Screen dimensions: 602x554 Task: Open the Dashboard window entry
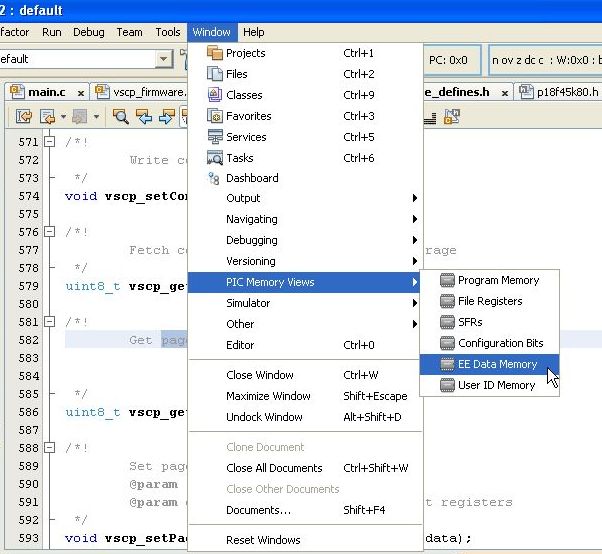pyautogui.click(x=252, y=178)
